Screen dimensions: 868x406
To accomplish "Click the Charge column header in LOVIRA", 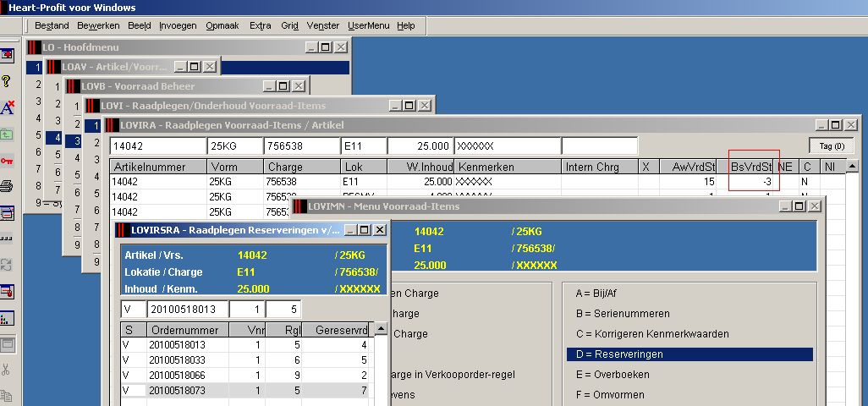I will (x=302, y=167).
